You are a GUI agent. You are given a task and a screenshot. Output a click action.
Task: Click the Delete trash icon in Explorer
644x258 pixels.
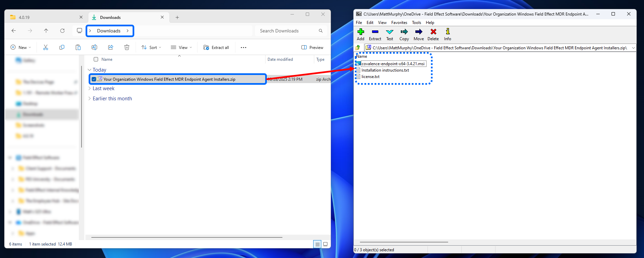click(127, 47)
